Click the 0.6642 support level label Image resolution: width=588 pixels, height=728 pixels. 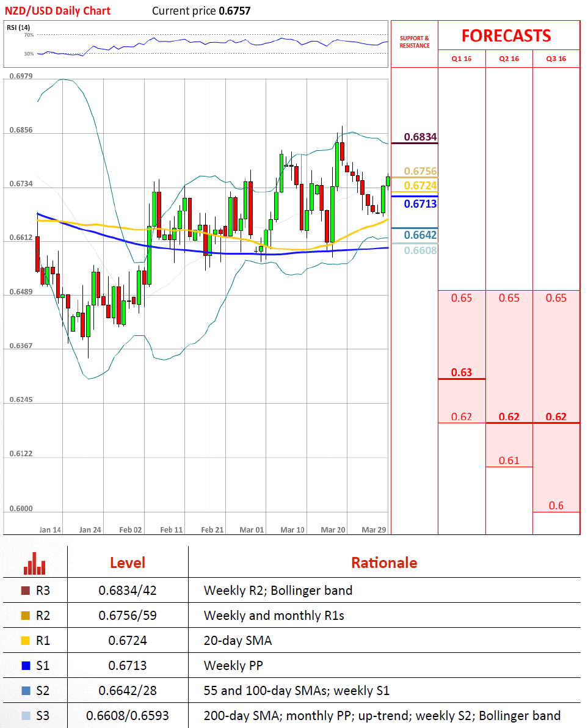click(420, 235)
